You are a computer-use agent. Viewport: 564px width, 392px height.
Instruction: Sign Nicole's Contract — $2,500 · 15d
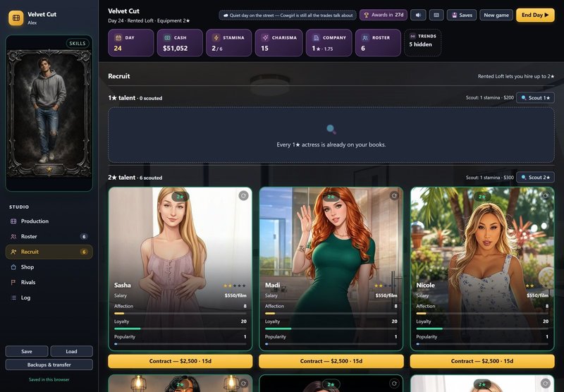pos(482,361)
